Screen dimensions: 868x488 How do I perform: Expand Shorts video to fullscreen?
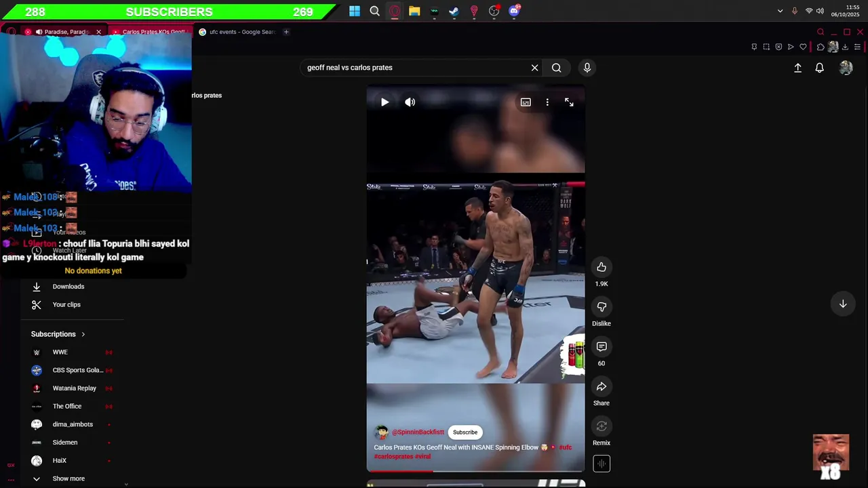coord(569,102)
